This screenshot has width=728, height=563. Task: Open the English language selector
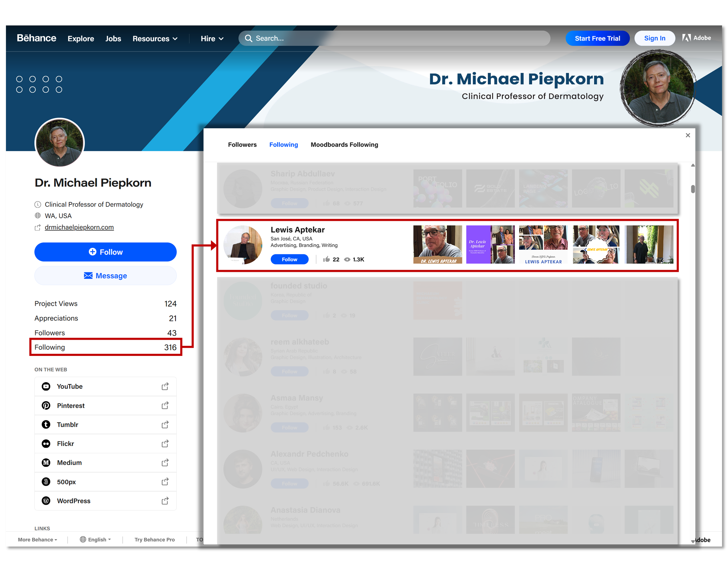95,539
